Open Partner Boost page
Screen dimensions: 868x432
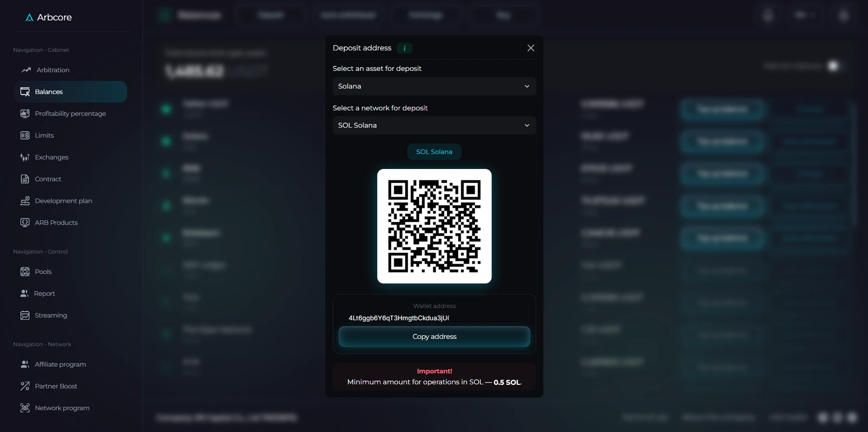click(56, 386)
